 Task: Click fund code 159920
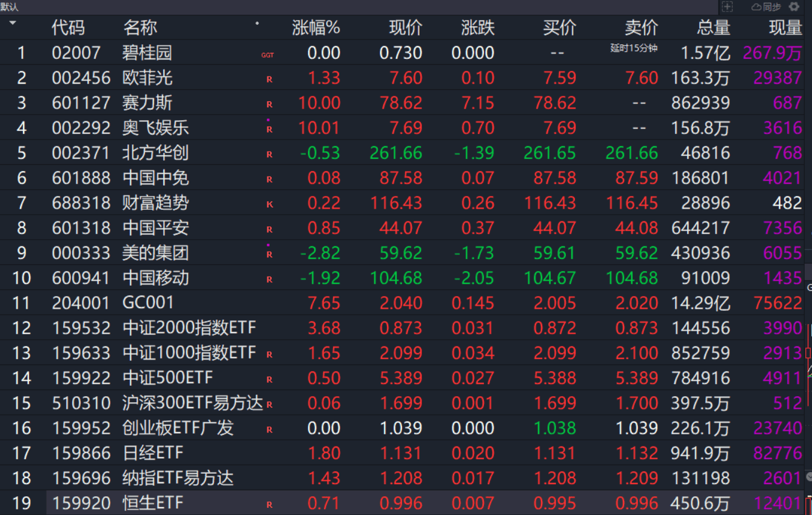pyautogui.click(x=81, y=503)
